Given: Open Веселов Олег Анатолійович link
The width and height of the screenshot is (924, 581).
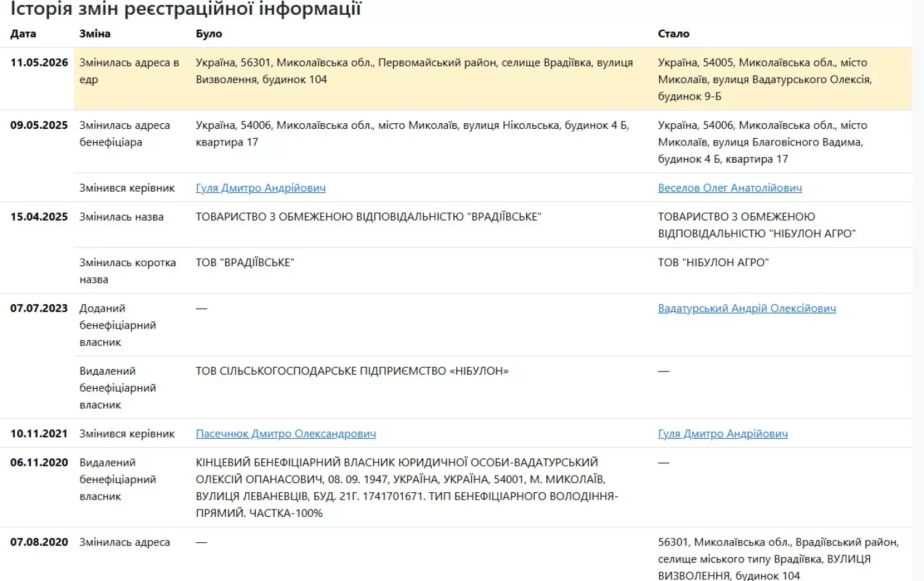Looking at the screenshot, I should coord(730,188).
